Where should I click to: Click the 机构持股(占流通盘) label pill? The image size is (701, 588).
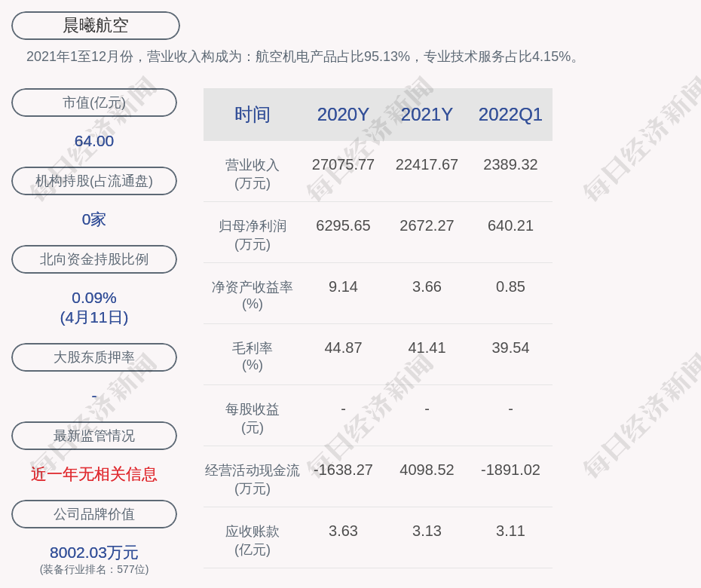click(x=94, y=181)
